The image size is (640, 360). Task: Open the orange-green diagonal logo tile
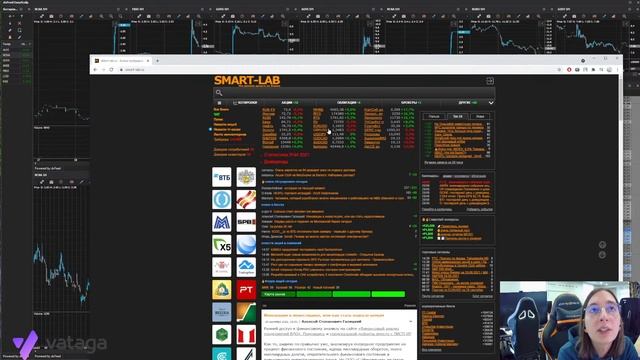tap(246, 312)
